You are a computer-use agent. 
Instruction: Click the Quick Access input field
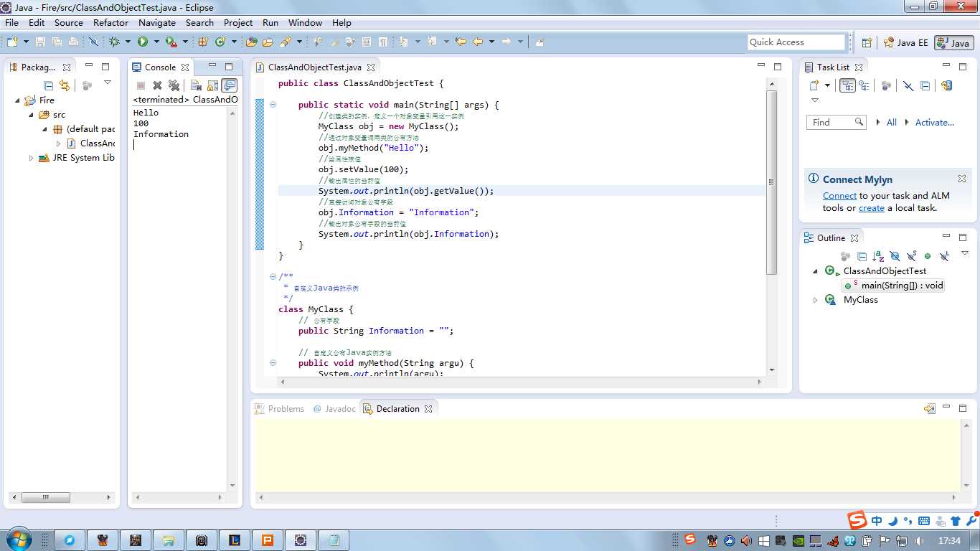click(796, 42)
